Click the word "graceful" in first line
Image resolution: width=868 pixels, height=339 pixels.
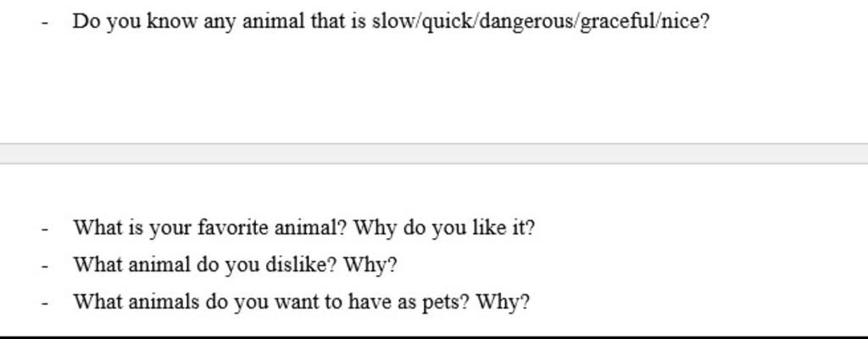(617, 23)
